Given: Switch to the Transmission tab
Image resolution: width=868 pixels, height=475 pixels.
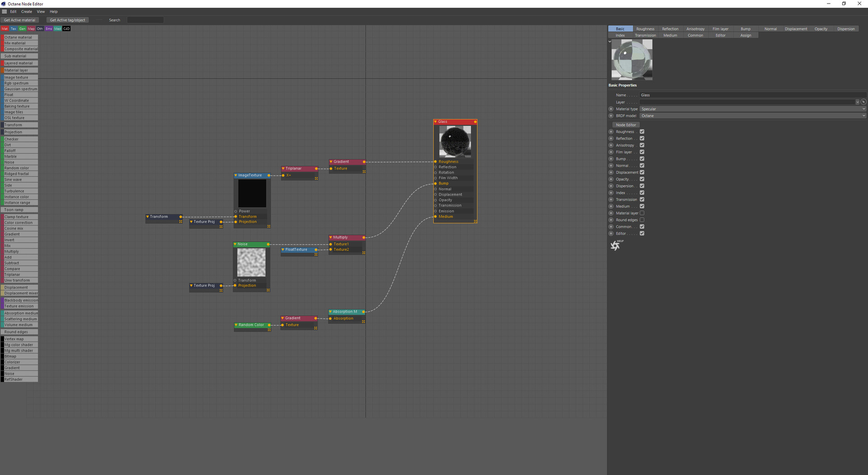Looking at the screenshot, I should 645,35.
